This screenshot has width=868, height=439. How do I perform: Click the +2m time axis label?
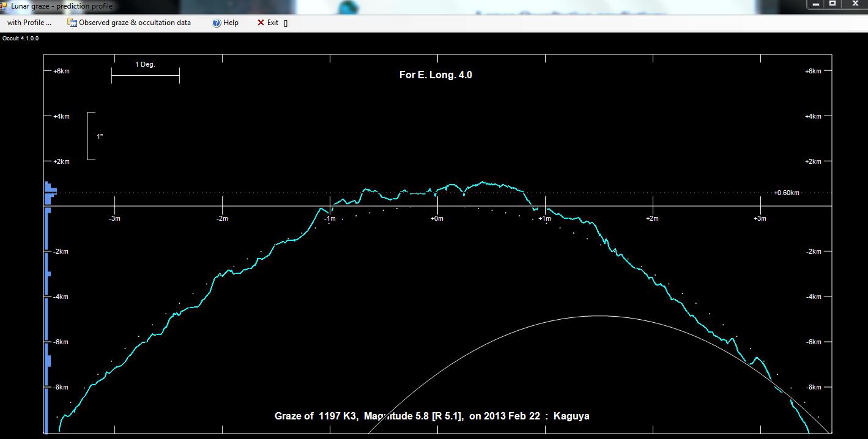pos(652,218)
